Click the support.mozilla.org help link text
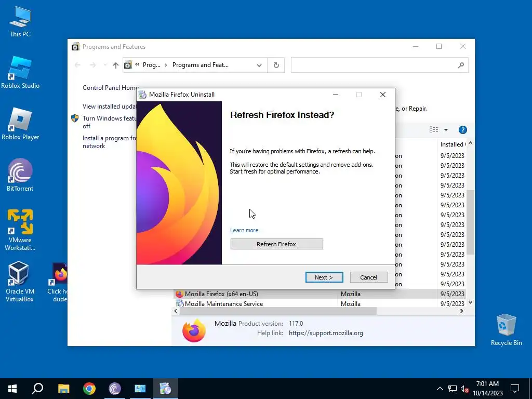The width and height of the screenshot is (532, 399). pyautogui.click(x=326, y=333)
